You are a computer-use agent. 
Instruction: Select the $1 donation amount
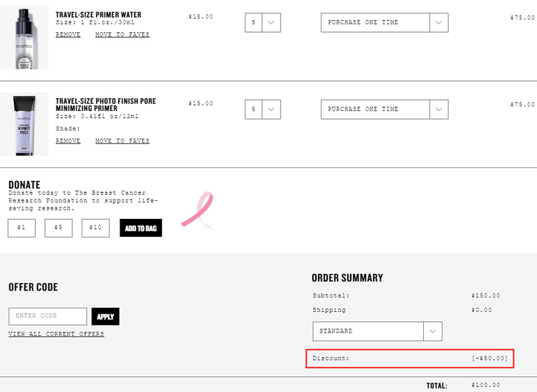(x=21, y=227)
